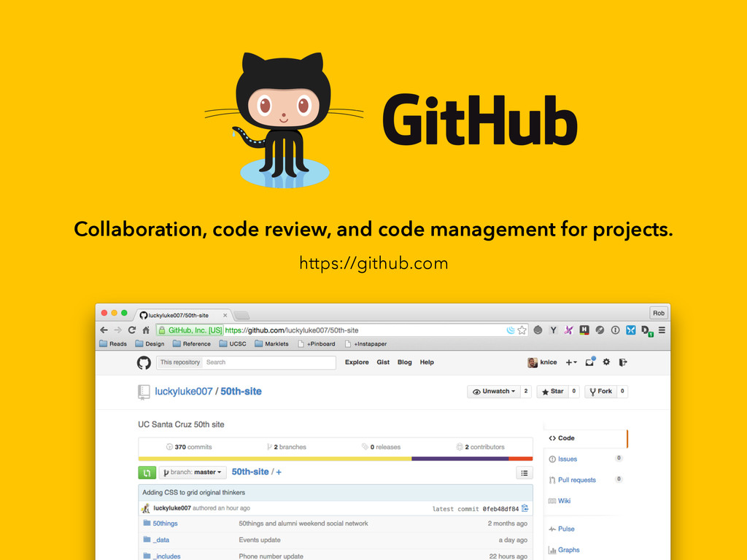Image resolution: width=747 pixels, height=560 pixels.
Task: Click the repository Search input field
Action: pyautogui.click(x=269, y=362)
